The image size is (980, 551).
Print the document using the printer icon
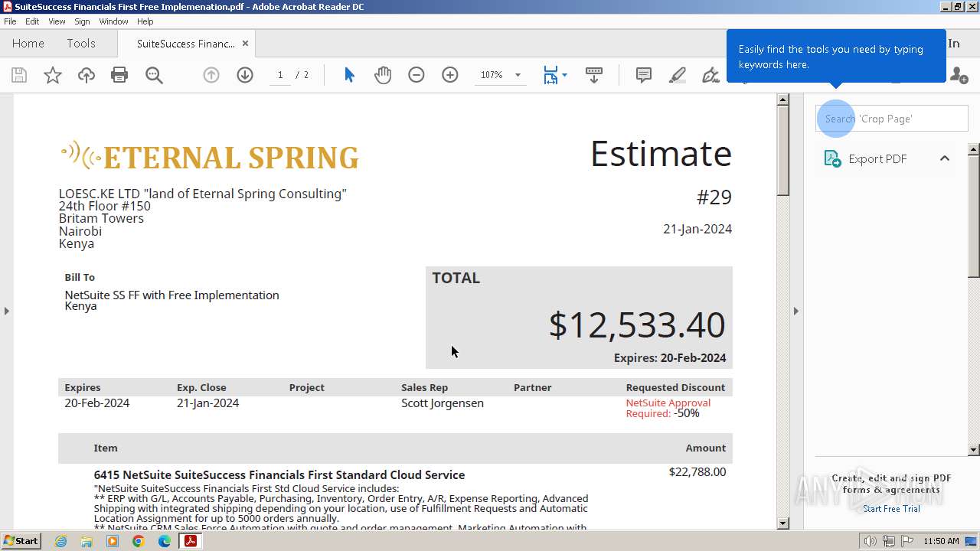pyautogui.click(x=119, y=75)
